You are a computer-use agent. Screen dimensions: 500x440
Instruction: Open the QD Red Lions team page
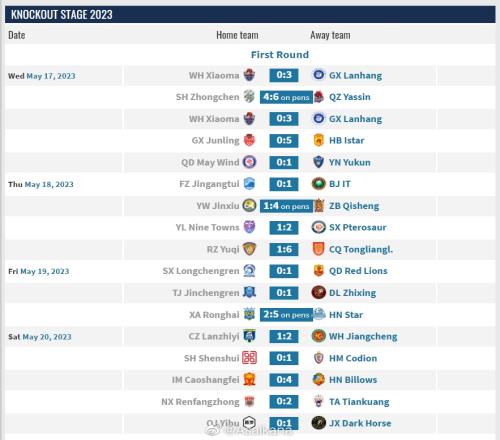[358, 271]
